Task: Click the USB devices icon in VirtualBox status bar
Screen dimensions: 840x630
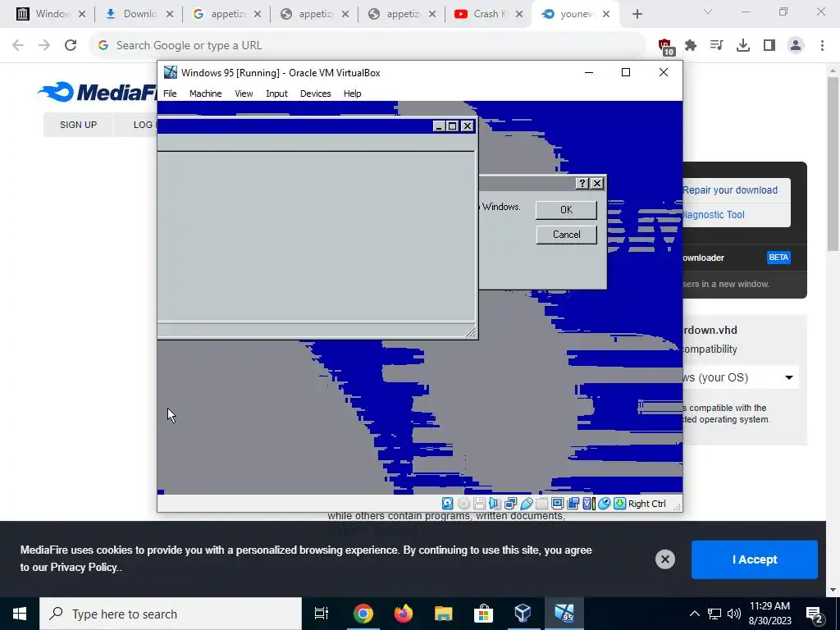Action: pos(526,504)
